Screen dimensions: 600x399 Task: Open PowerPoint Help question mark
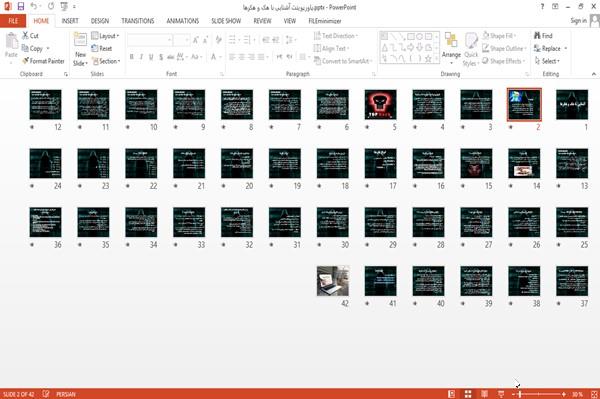pyautogui.click(x=542, y=7)
